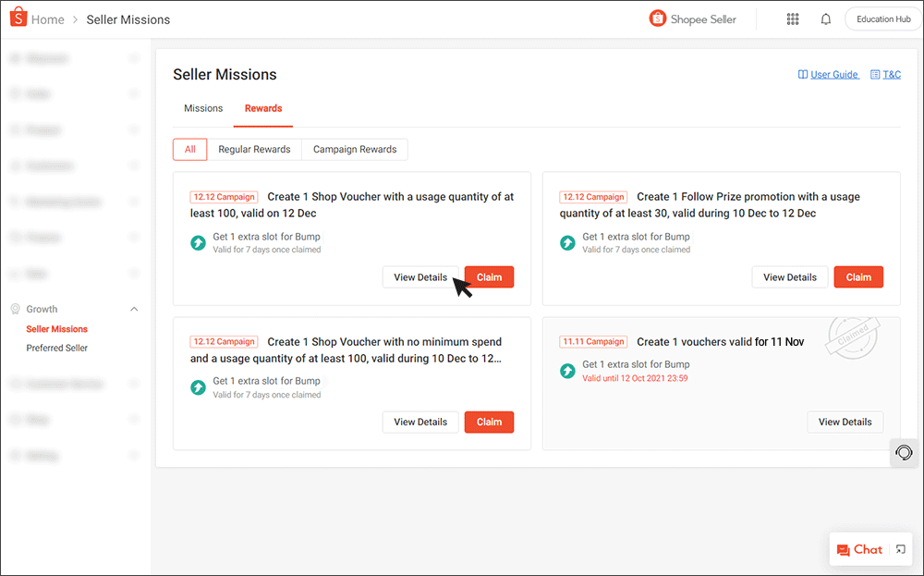Open the apps grid icon

pos(793,19)
